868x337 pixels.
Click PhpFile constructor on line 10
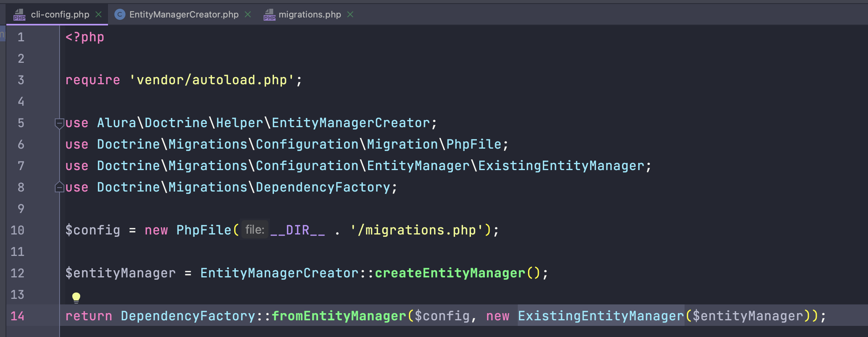click(x=204, y=230)
